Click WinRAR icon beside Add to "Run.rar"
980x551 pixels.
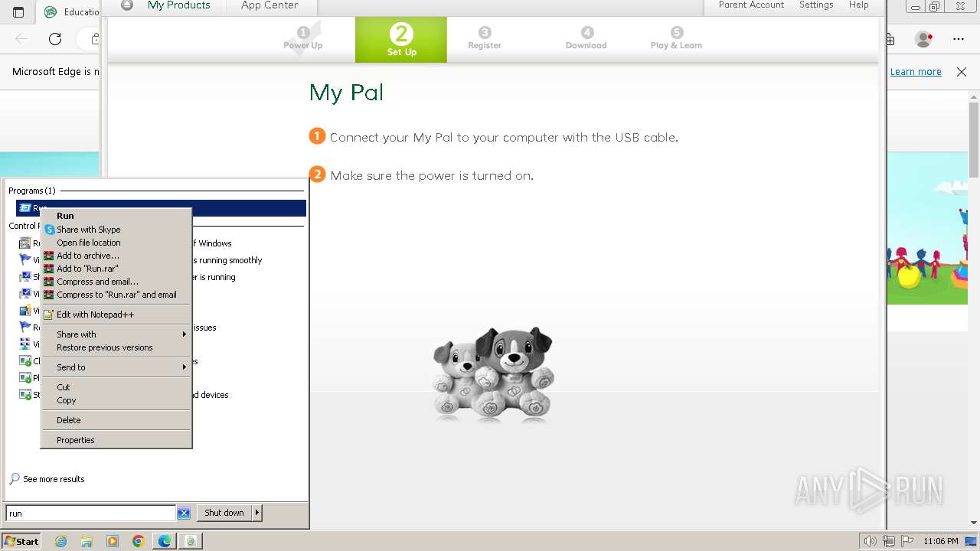(x=49, y=269)
